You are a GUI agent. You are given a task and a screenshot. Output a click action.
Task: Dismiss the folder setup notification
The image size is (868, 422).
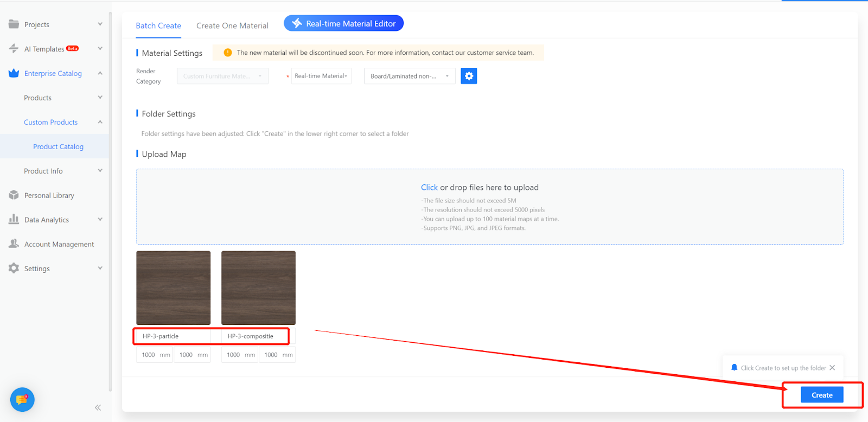coord(832,368)
